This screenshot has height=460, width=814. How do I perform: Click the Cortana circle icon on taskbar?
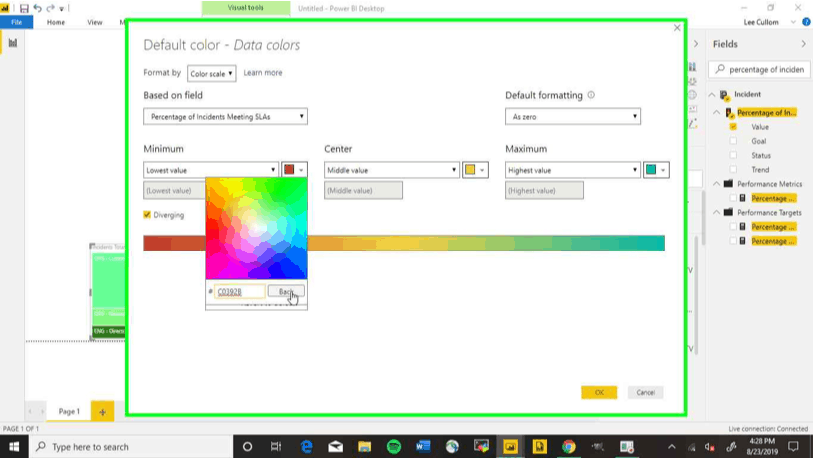[248, 447]
